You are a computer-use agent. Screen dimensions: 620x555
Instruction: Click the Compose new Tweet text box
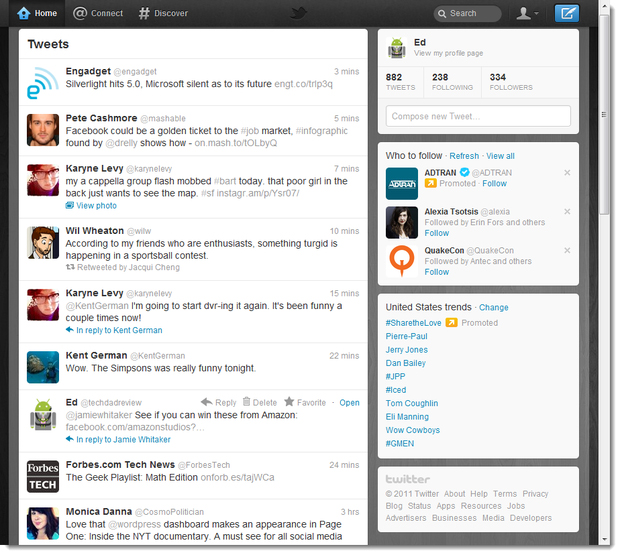[478, 116]
